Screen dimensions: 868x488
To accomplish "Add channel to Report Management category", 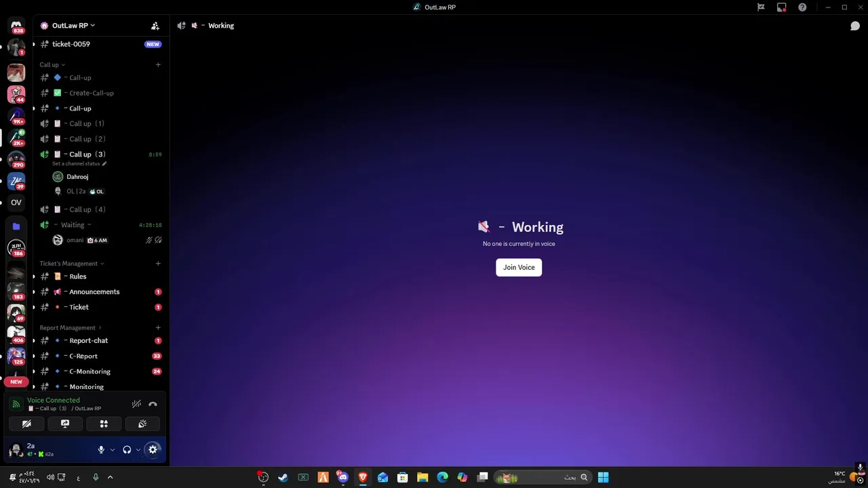I will [x=158, y=328].
